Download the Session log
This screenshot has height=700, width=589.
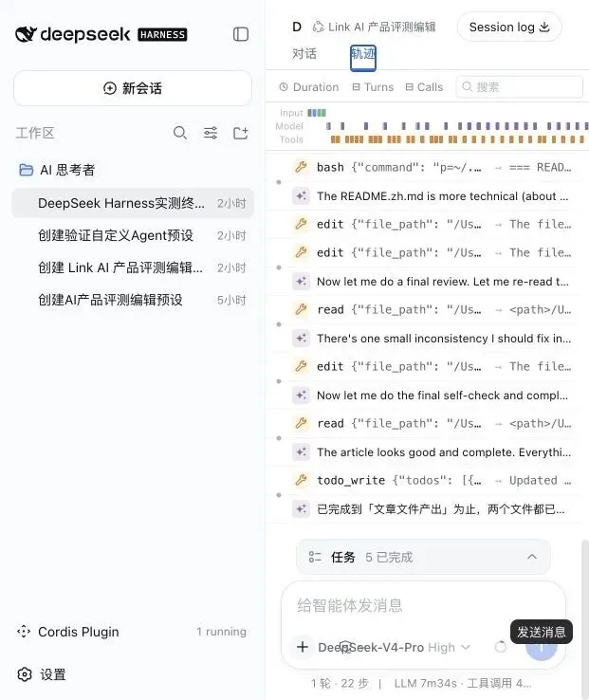point(509,27)
